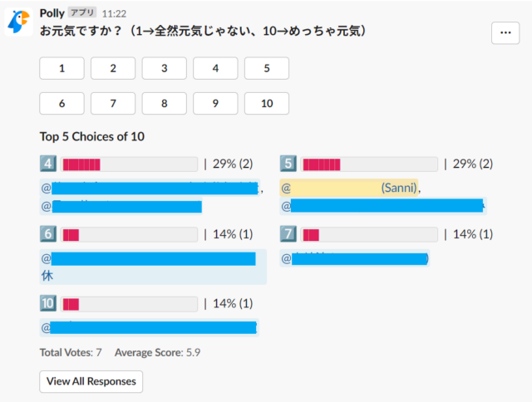Click the 11:22 message timestamp
The width and height of the screenshot is (532, 402).
114,14
